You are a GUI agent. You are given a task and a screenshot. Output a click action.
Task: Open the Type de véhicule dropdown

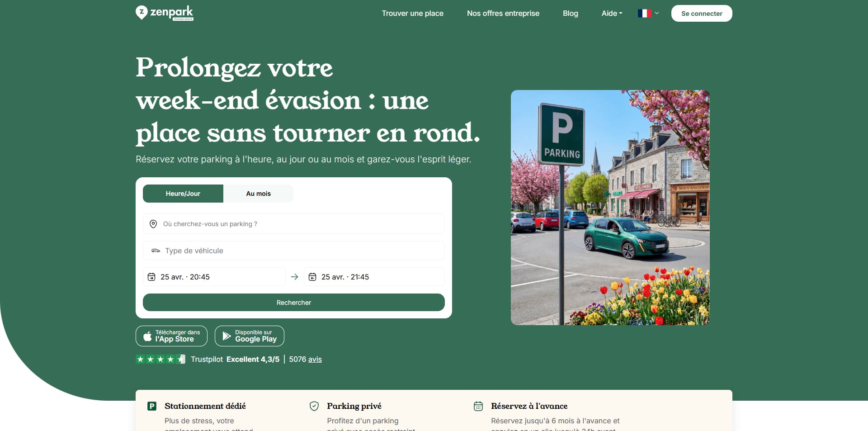294,251
